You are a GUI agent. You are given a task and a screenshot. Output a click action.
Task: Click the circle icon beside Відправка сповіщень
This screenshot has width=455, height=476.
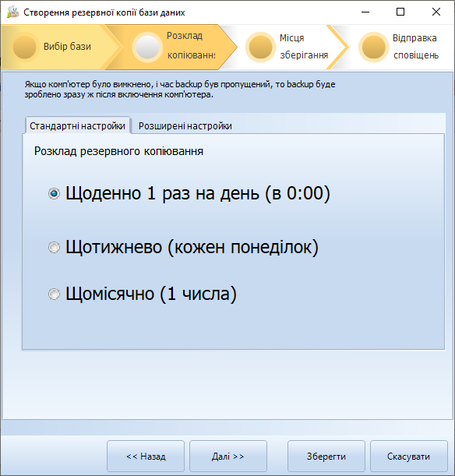[373, 47]
